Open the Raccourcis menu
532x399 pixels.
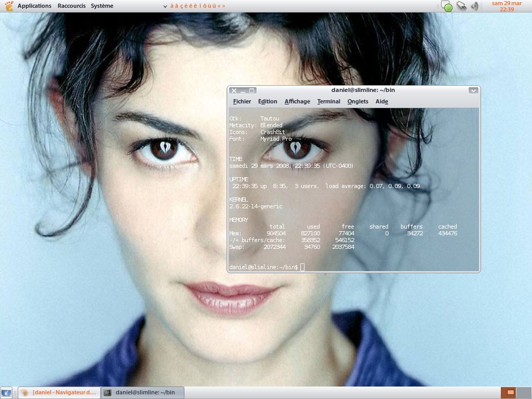[71, 6]
